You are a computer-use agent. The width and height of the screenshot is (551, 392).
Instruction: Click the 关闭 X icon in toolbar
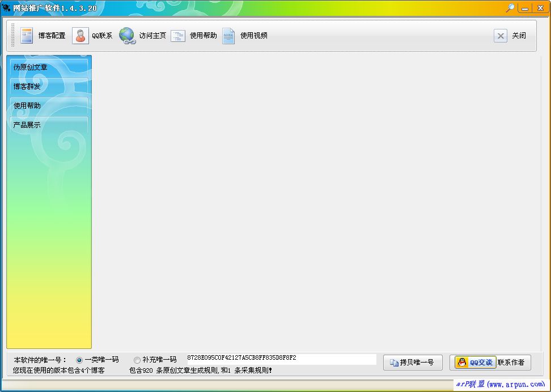(500, 36)
